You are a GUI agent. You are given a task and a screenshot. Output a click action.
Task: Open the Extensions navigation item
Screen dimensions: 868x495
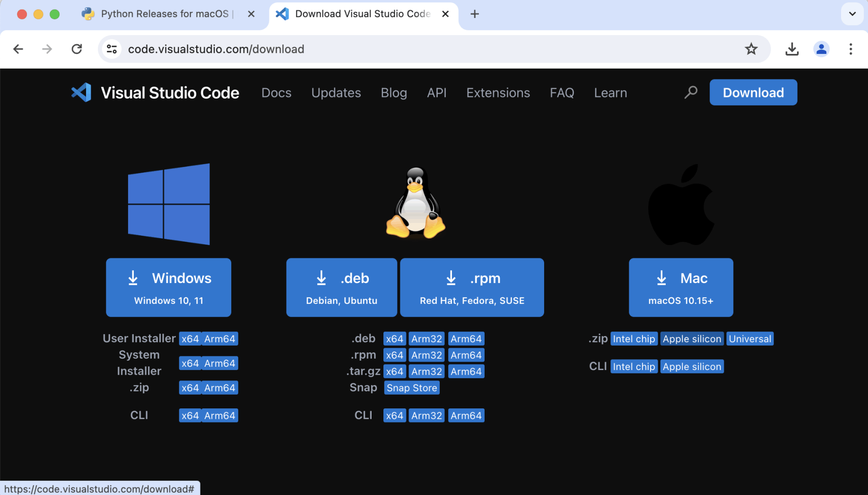[498, 93]
